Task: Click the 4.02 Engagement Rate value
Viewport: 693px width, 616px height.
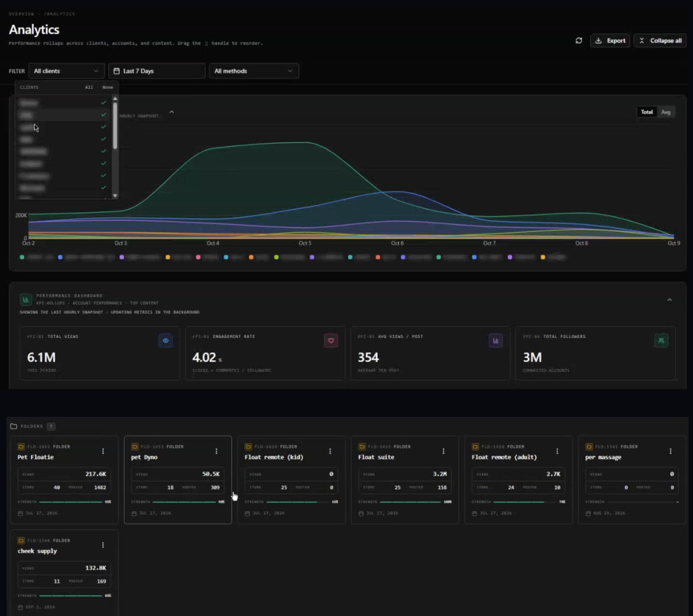Action: 204,357
